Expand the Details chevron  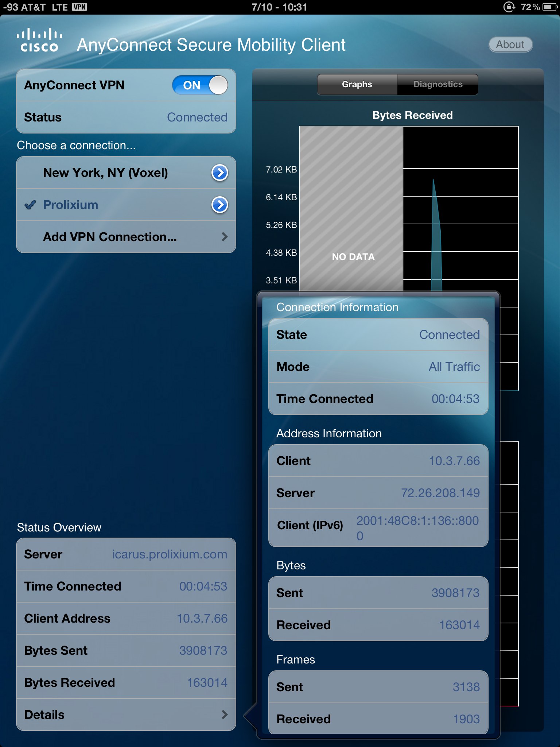(x=225, y=715)
